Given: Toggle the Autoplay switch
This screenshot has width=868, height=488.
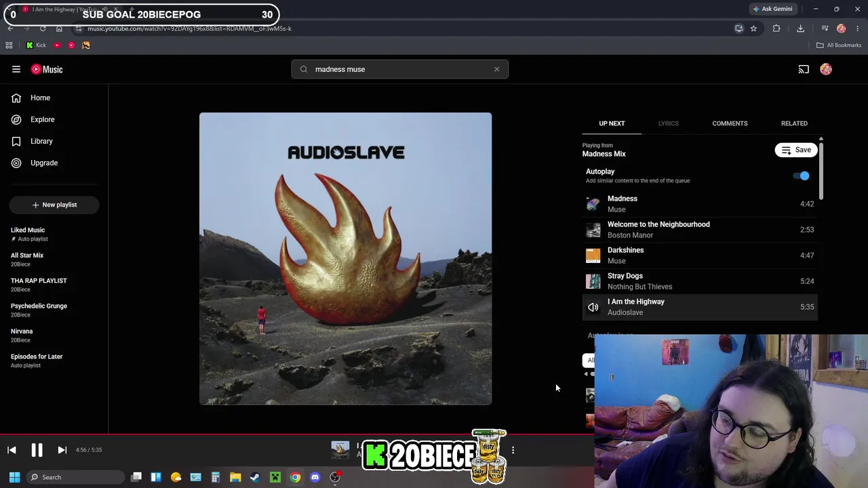Looking at the screenshot, I should tap(802, 176).
